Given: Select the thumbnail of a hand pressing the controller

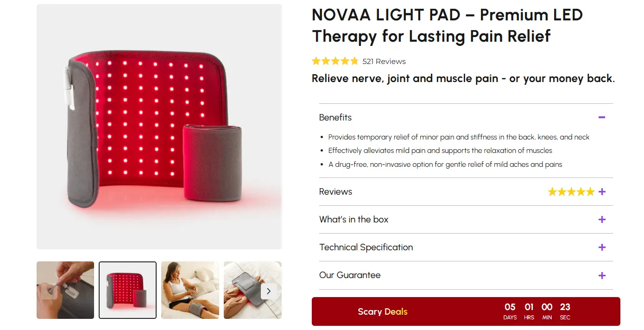Looking at the screenshot, I should (x=65, y=290).
